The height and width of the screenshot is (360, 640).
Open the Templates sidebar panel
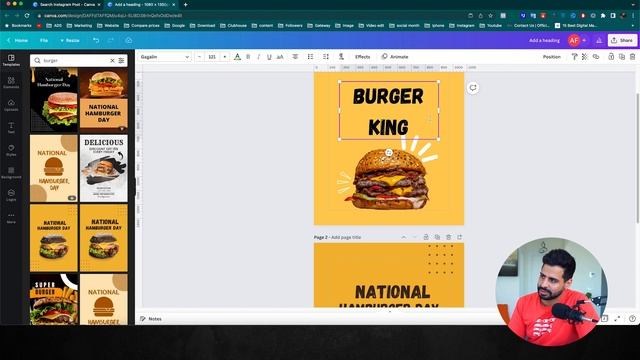coord(11,60)
